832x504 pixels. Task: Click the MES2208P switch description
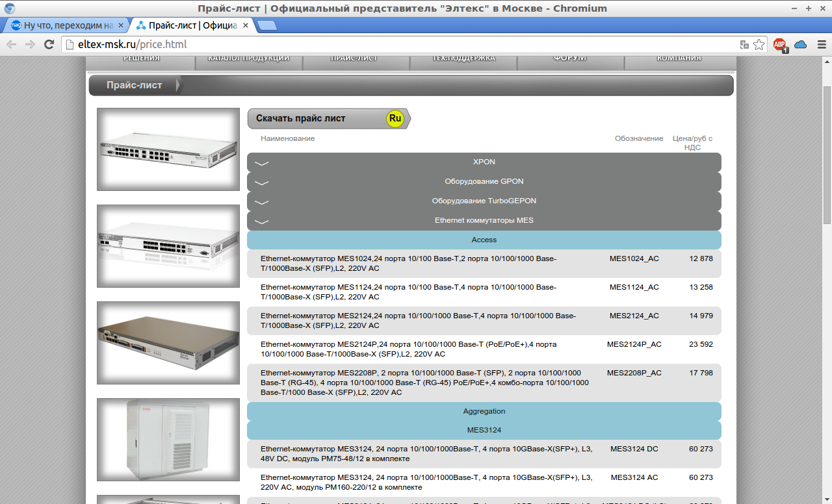pos(424,383)
